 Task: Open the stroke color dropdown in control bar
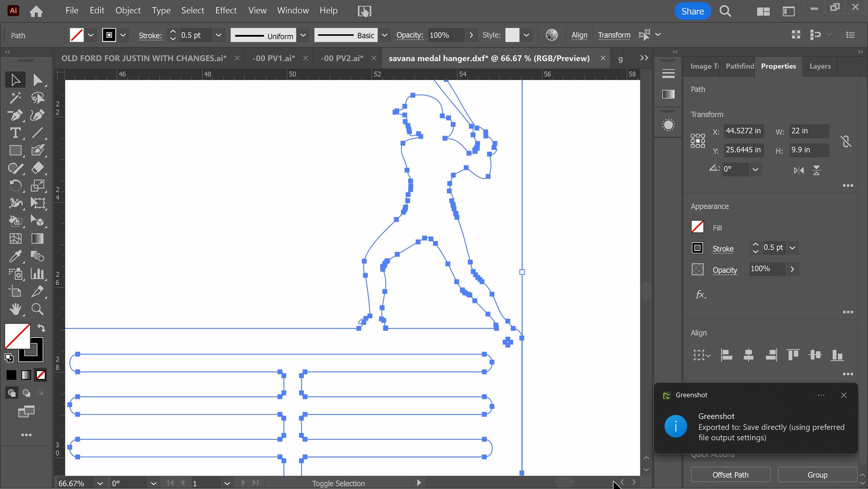pyautogui.click(x=123, y=35)
